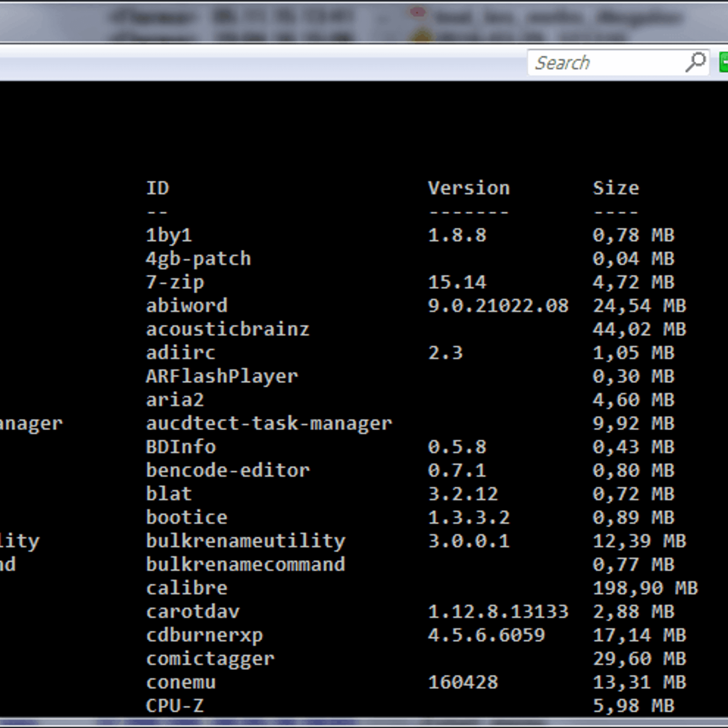Click size "4,72 MB" of 7-zip
The image size is (728, 728).
[633, 283]
